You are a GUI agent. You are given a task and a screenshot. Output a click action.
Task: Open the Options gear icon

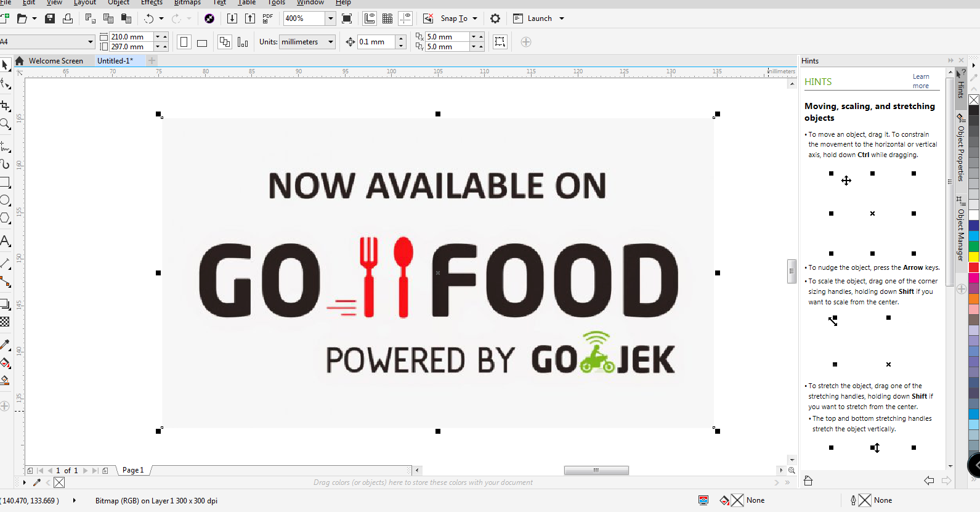495,18
